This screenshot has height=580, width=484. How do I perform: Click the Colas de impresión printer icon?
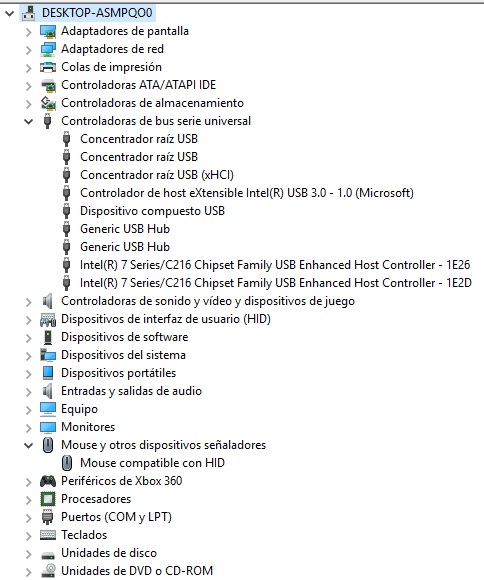[x=48, y=67]
